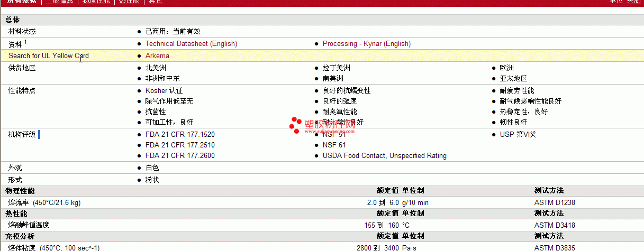Click the '2.0 到 6.0' melt flow value

click(383, 202)
